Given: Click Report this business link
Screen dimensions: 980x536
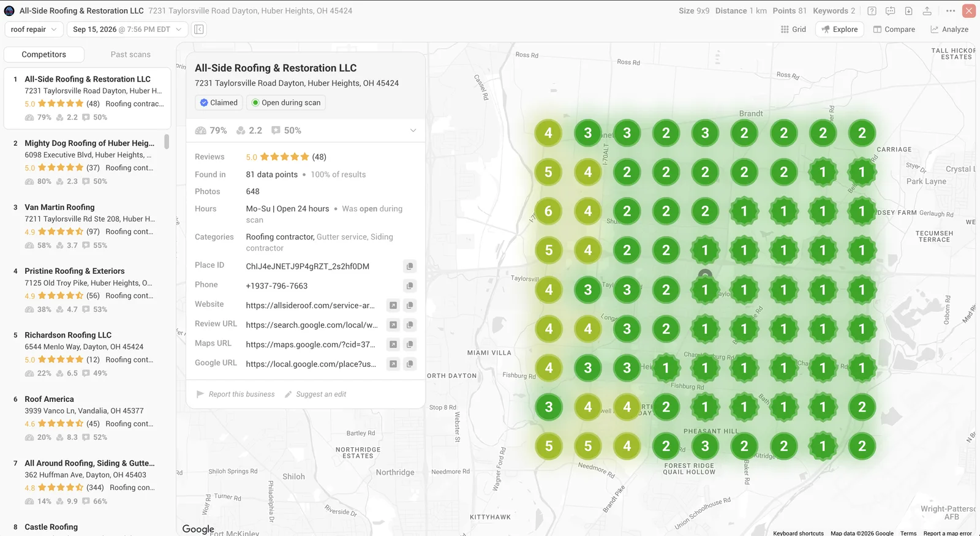Looking at the screenshot, I should [x=241, y=394].
